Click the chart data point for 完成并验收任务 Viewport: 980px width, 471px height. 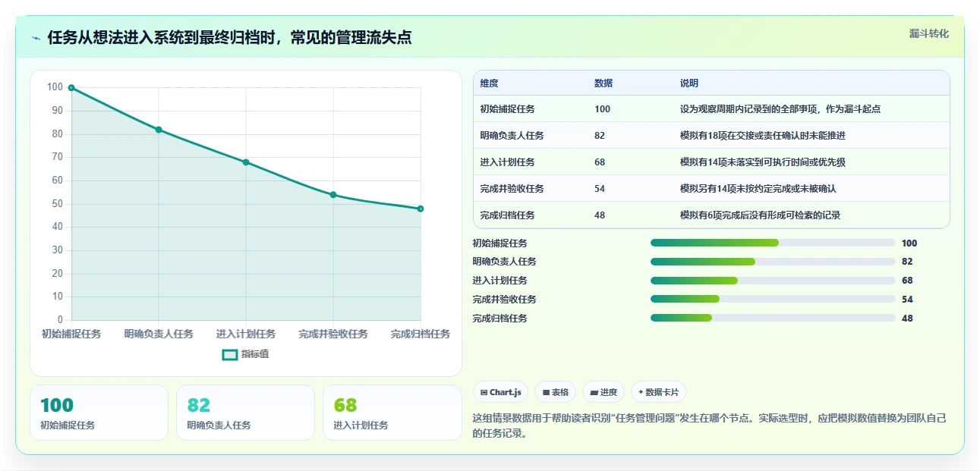tap(333, 195)
